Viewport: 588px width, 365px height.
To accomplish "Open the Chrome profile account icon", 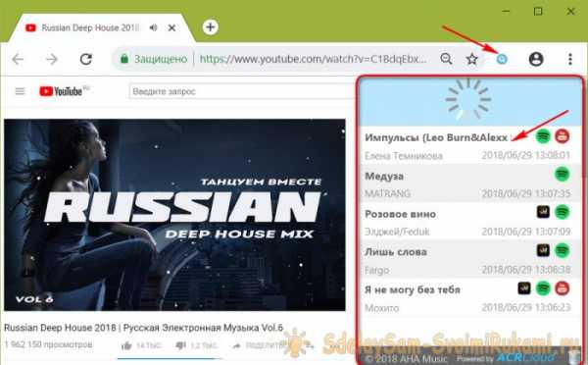I will pos(536,59).
